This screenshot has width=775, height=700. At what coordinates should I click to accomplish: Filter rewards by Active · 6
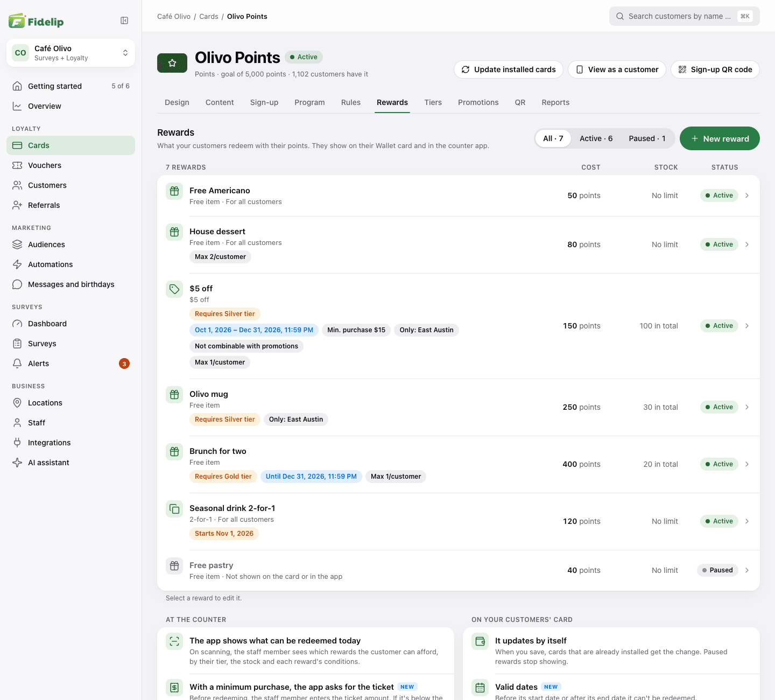596,138
